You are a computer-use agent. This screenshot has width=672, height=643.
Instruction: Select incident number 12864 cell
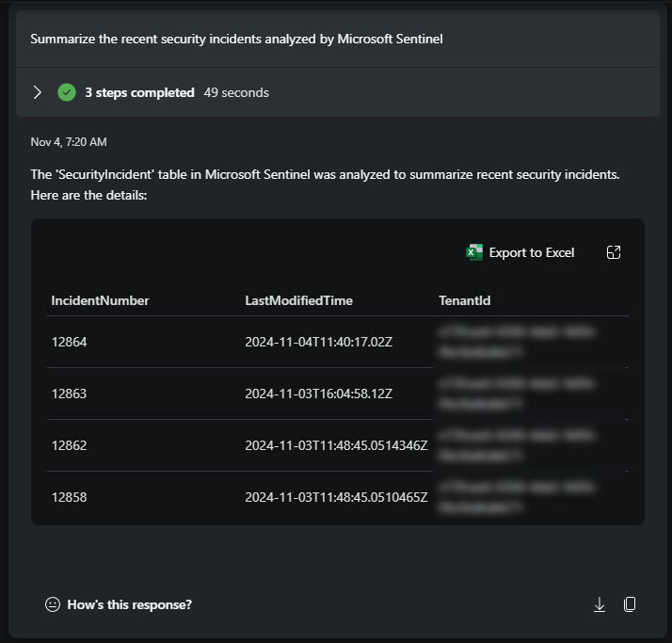tap(69, 342)
